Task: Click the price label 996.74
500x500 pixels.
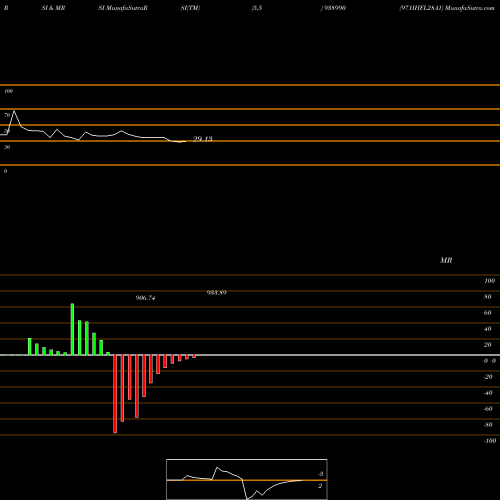Action: (x=145, y=298)
